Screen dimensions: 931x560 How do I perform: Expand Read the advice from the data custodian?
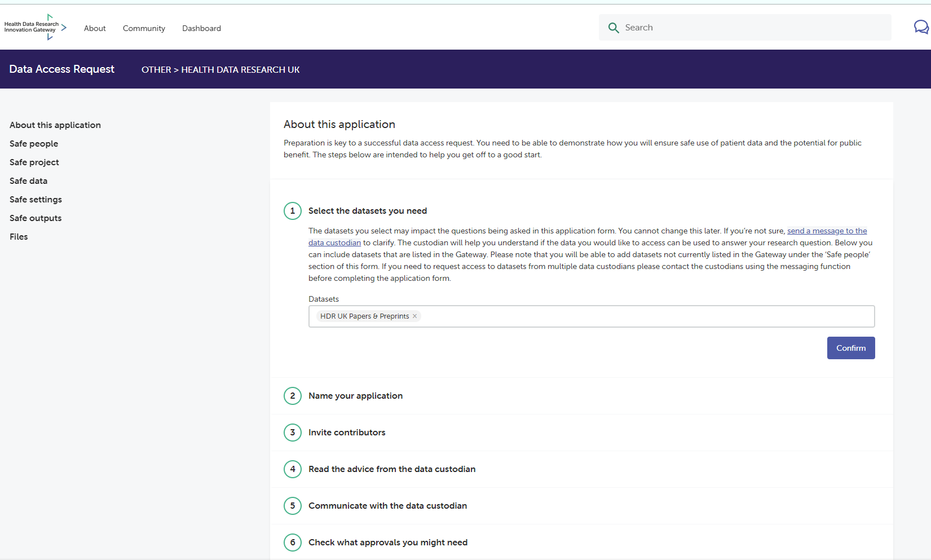392,469
